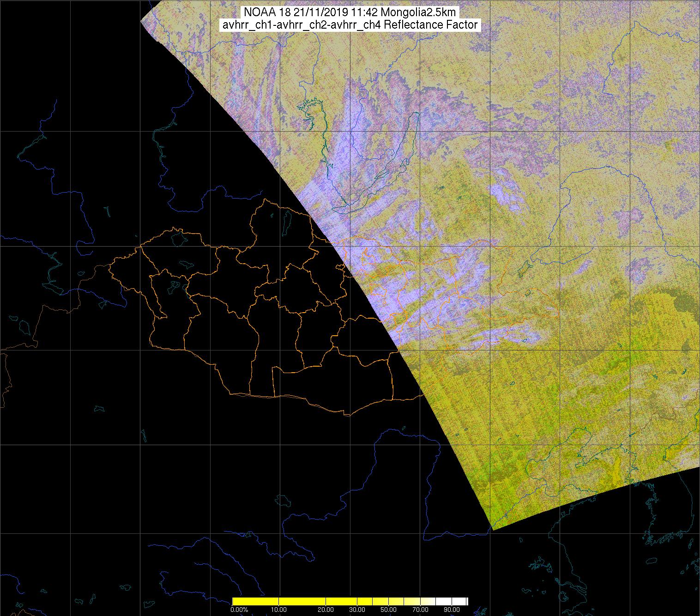
Task: Click the title 'NOAA 18 21/11/2019 11:42 Mongolia2.5km'
Action: (350, 12)
